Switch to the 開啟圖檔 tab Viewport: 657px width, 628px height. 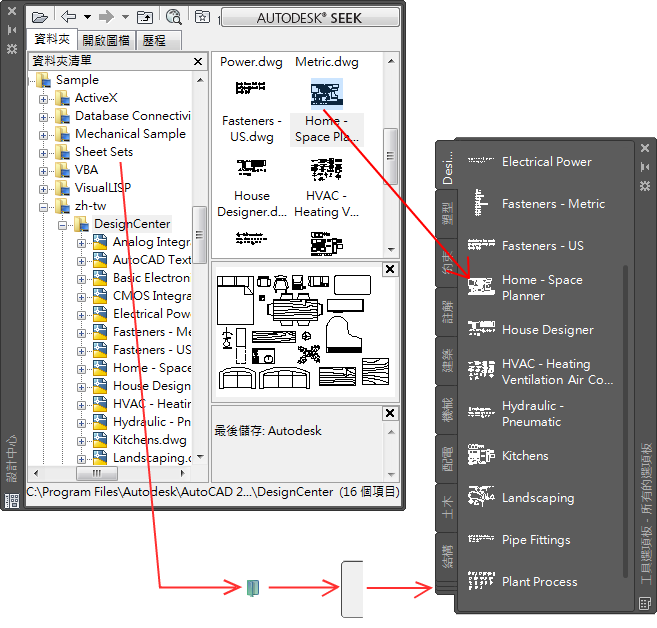click(x=106, y=41)
